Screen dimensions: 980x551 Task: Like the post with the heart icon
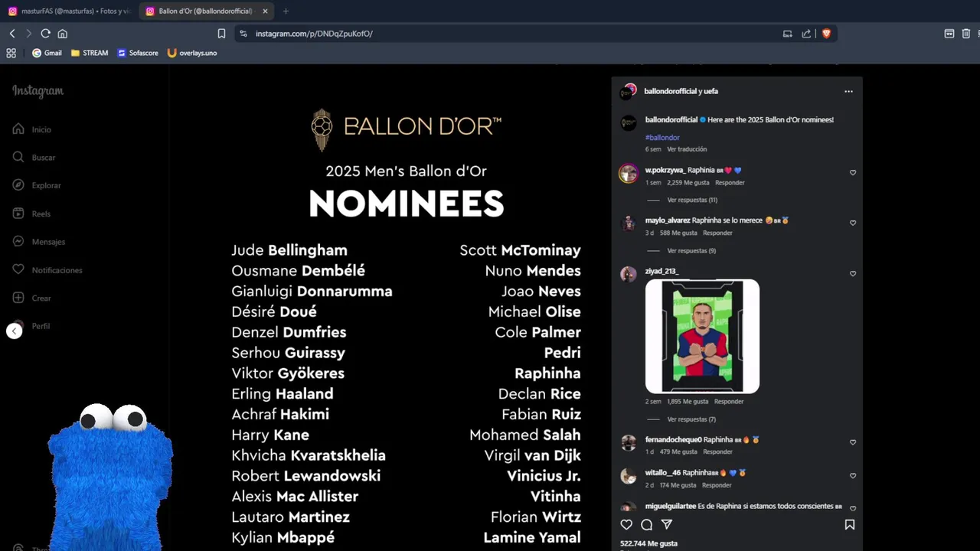click(x=626, y=524)
